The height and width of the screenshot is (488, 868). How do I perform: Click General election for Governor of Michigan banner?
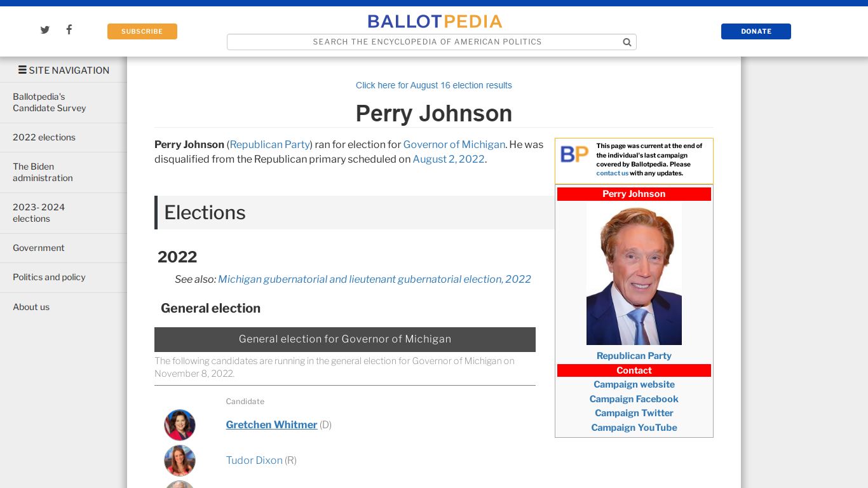point(345,339)
